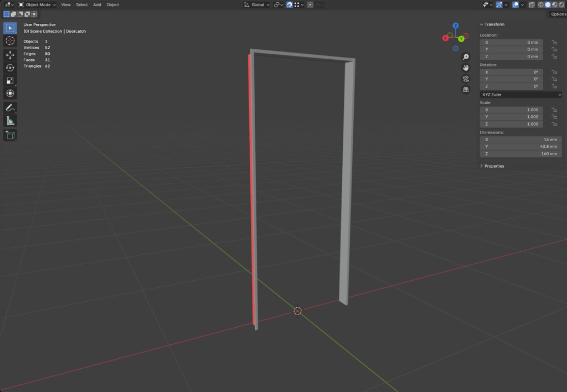Click the Rotation Z field
Screen dimensions: 567x392
click(x=511, y=86)
